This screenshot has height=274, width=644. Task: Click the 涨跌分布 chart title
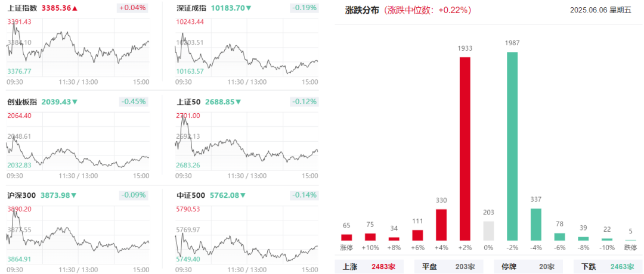click(x=362, y=10)
